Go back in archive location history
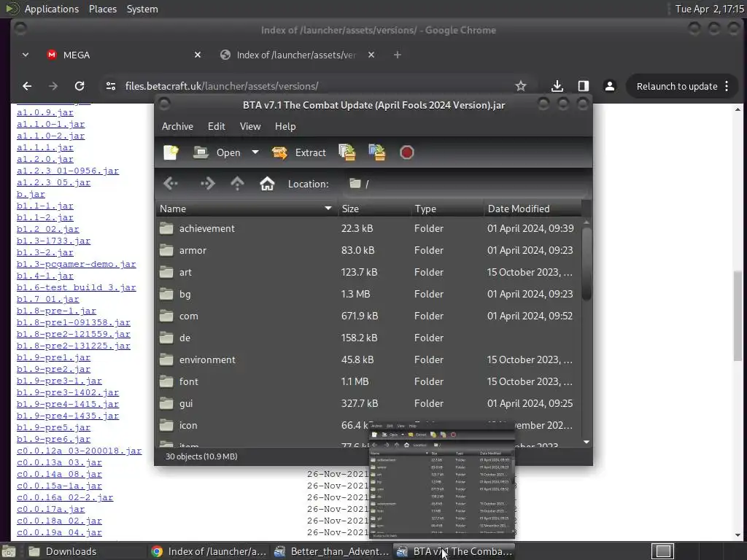747x560 pixels. tap(171, 184)
